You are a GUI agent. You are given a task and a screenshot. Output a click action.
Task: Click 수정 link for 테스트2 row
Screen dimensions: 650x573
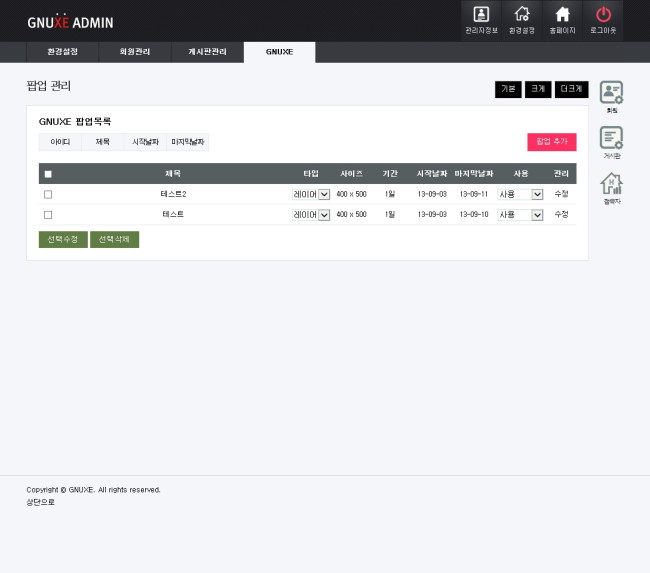point(561,194)
